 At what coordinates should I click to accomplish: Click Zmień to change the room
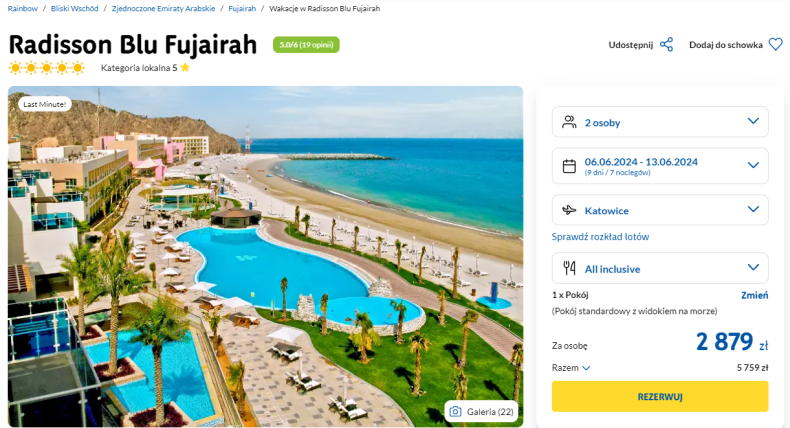tap(754, 295)
